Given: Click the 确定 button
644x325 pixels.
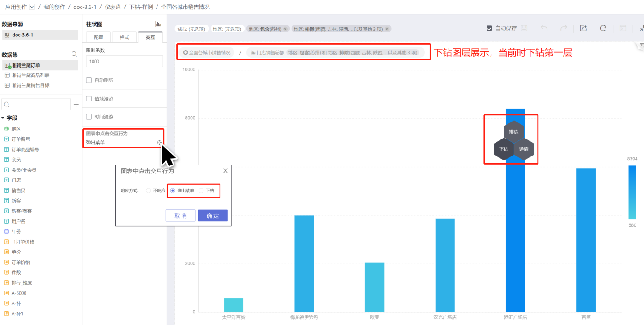Looking at the screenshot, I should coord(213,215).
